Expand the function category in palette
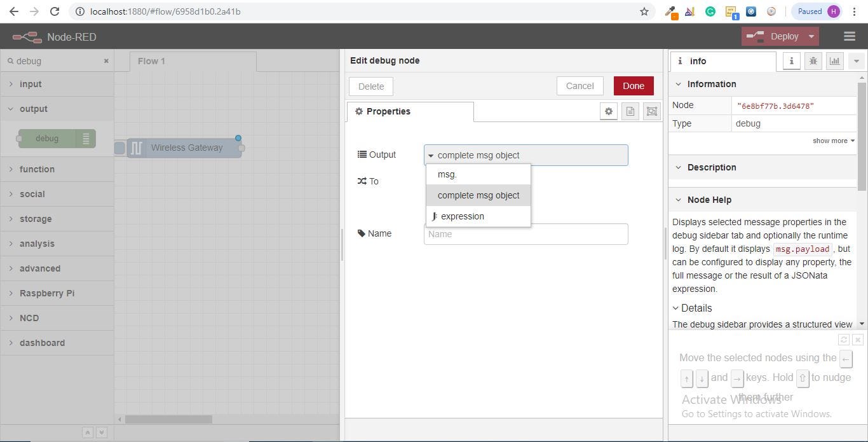Screen dimensions: 868x442 click(x=36, y=169)
